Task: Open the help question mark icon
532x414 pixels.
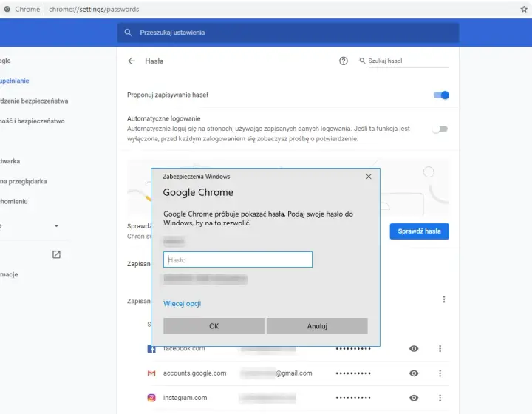Action: click(344, 61)
